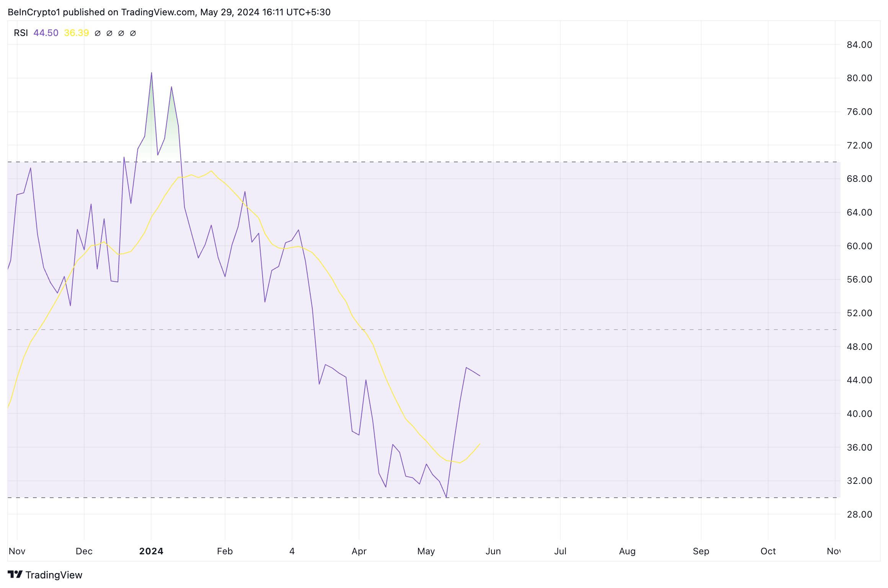Click the 52.00 value on price scale
This screenshot has height=588, width=888.
pos(859,313)
